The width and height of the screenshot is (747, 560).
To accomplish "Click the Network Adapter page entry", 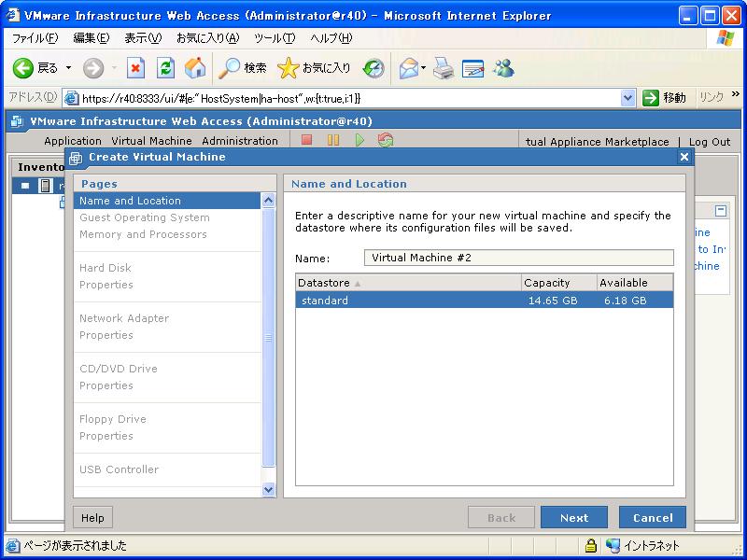I will 124,318.
